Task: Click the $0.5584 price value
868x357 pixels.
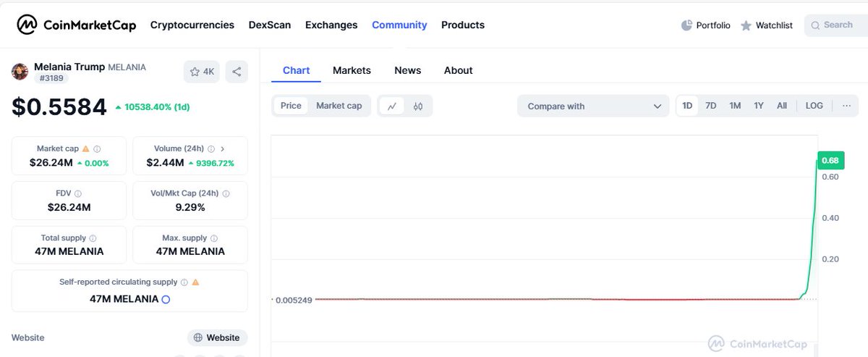Action: pyautogui.click(x=59, y=107)
